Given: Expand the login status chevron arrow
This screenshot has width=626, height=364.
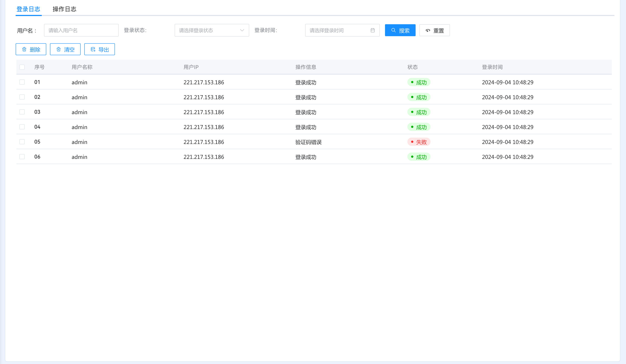Looking at the screenshot, I should (242, 30).
